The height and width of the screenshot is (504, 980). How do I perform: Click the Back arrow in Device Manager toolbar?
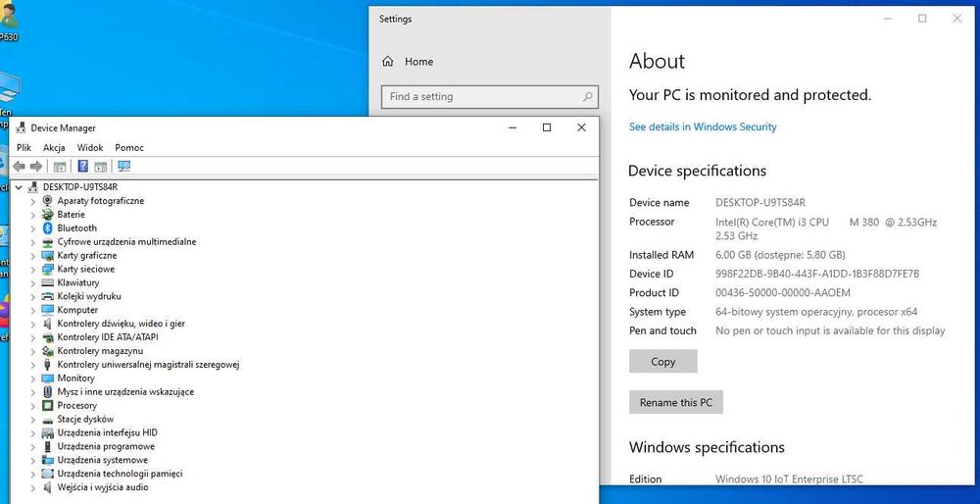[20, 167]
